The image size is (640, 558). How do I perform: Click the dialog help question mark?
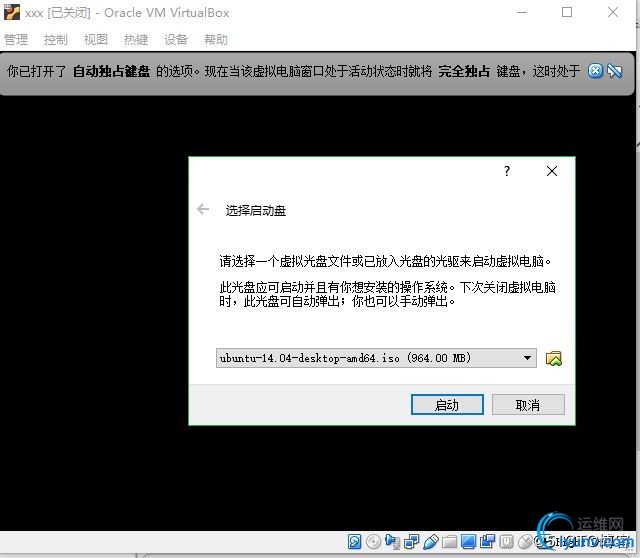coord(507,171)
